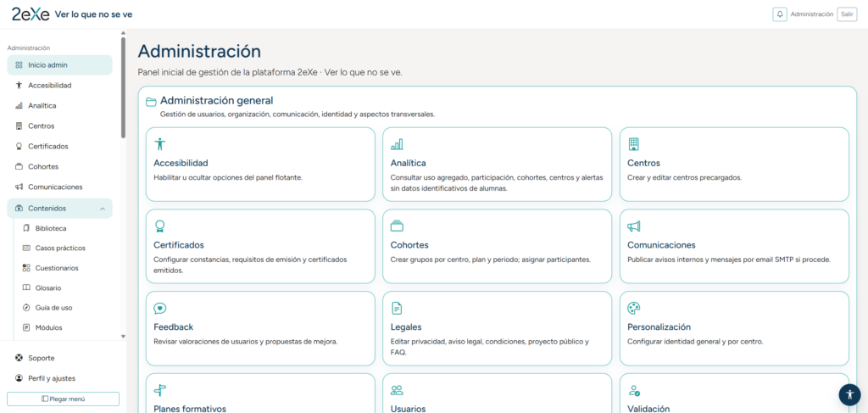Click the 2eXe logo
Viewport: 868px width, 413px height.
pyautogui.click(x=31, y=14)
